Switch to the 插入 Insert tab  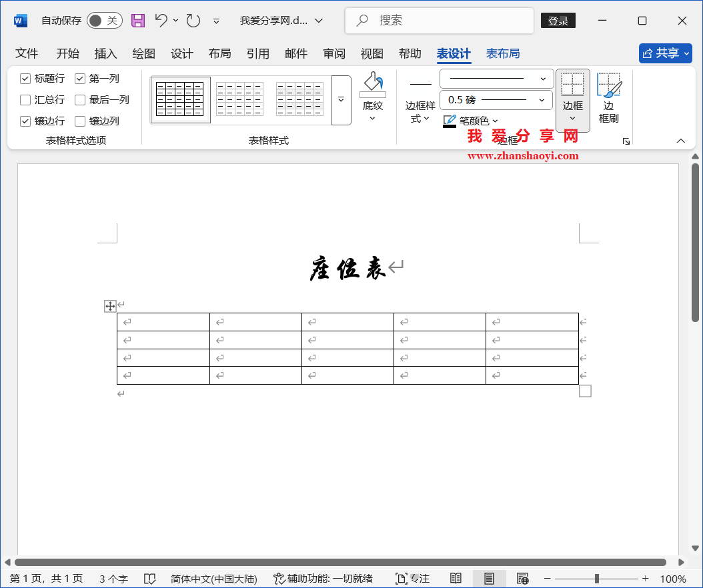click(106, 54)
